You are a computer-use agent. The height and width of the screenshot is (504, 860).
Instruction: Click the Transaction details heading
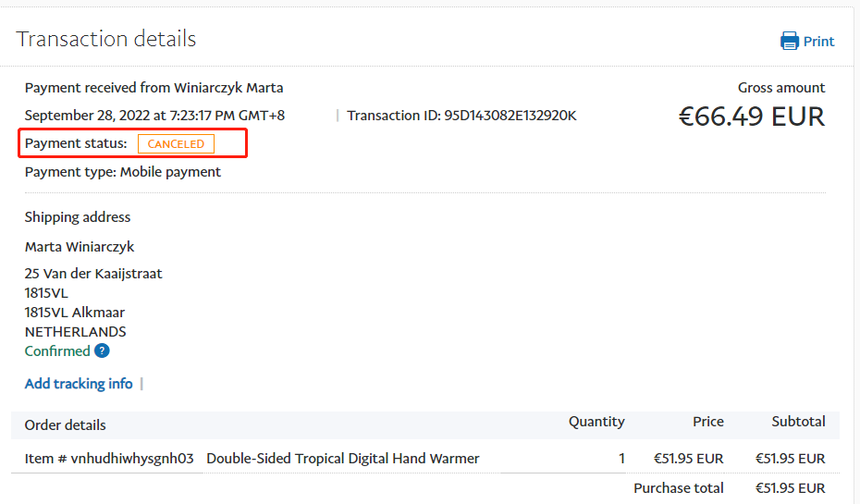tap(106, 39)
